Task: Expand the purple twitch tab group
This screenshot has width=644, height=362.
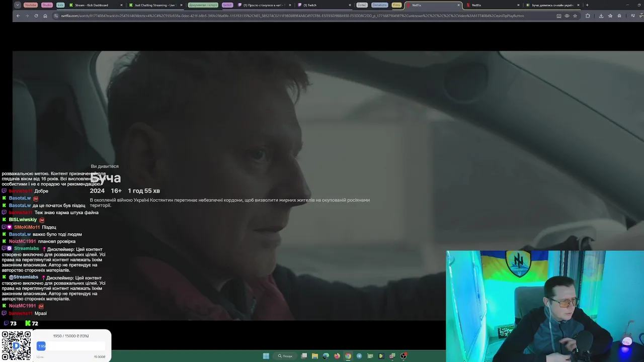Action: point(227,5)
